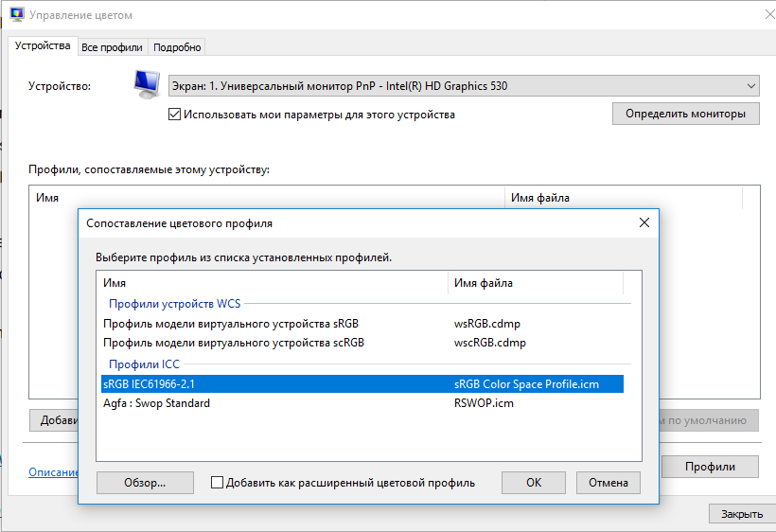Select the Agfa : Swop Standard profile
Screen dimensions: 776x532
[156, 403]
